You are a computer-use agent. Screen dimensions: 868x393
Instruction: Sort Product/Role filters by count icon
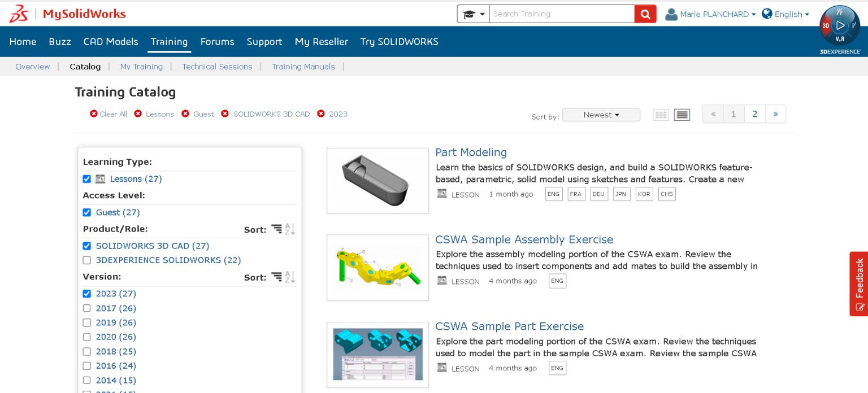276,229
